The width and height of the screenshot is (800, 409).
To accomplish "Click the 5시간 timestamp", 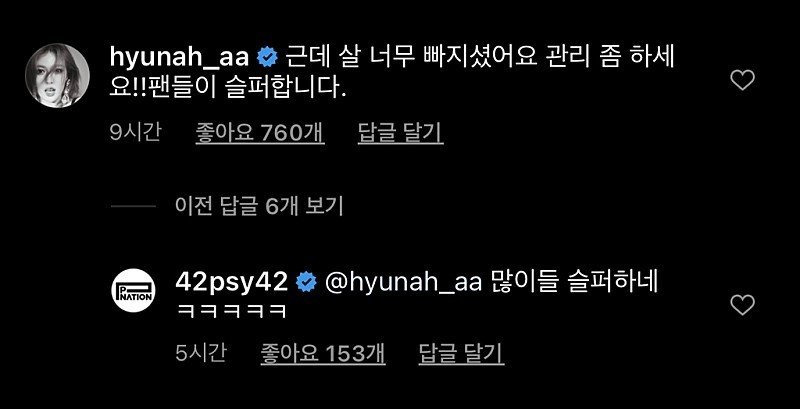I will click(x=201, y=353).
